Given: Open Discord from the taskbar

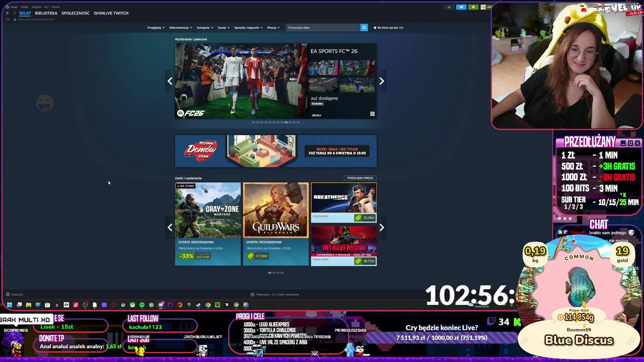Looking at the screenshot, I should click(161, 305).
